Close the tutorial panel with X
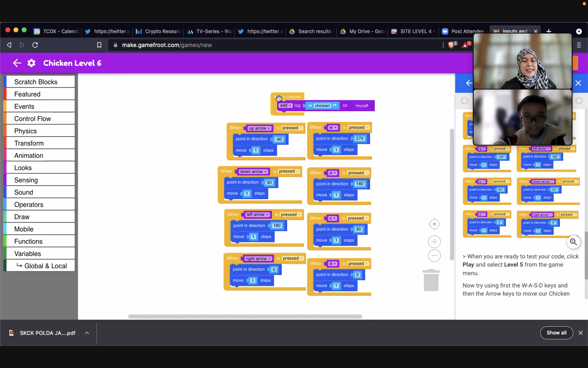The height and width of the screenshot is (368, 588). pyautogui.click(x=578, y=83)
